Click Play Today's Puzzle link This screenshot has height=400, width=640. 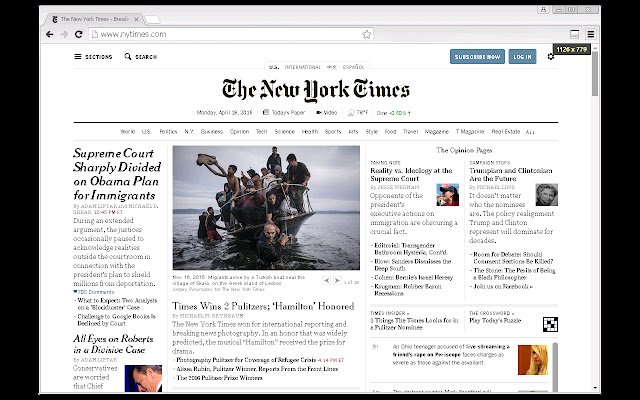(495, 320)
